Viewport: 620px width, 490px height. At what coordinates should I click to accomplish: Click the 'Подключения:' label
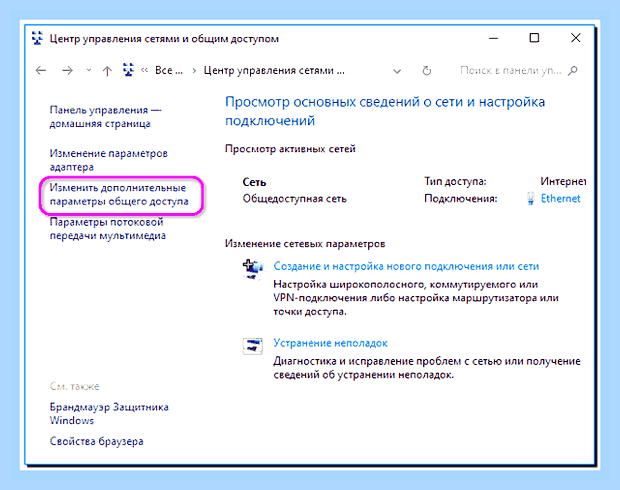point(461,199)
